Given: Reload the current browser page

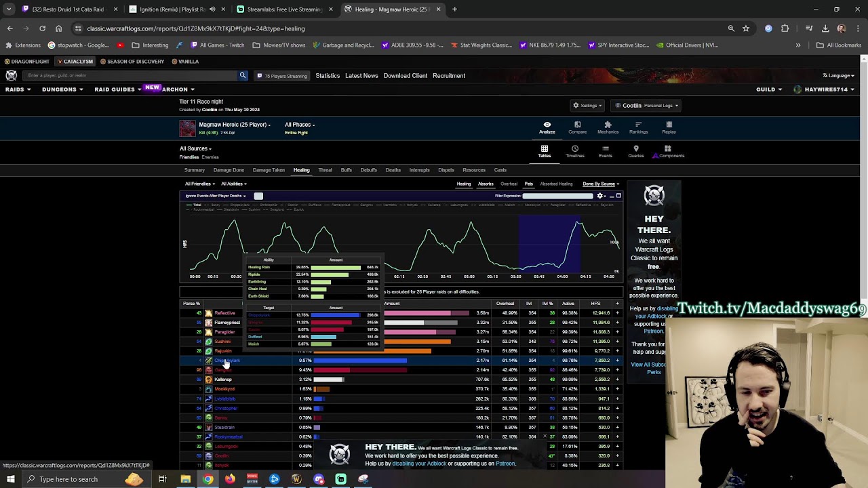Looking at the screenshot, I should [x=42, y=28].
